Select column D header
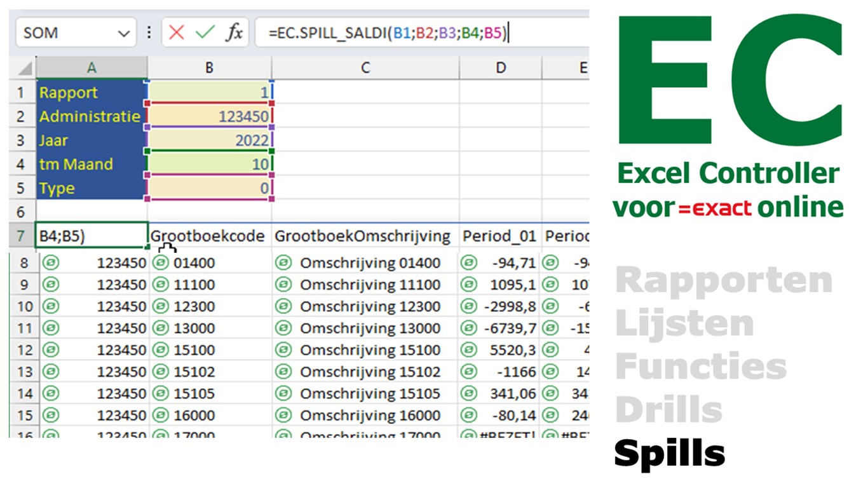Screen dimensions: 868x488 coord(501,68)
